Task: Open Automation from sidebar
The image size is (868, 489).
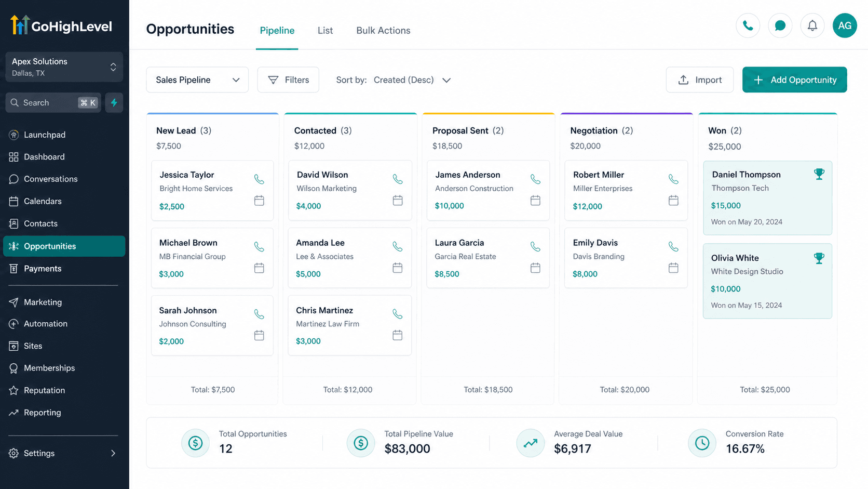Action: [64, 324]
